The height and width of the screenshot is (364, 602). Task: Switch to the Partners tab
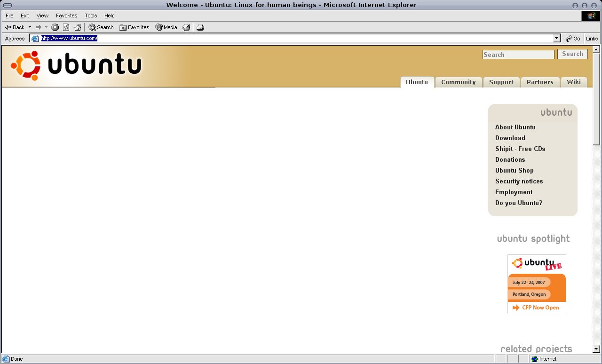[540, 82]
